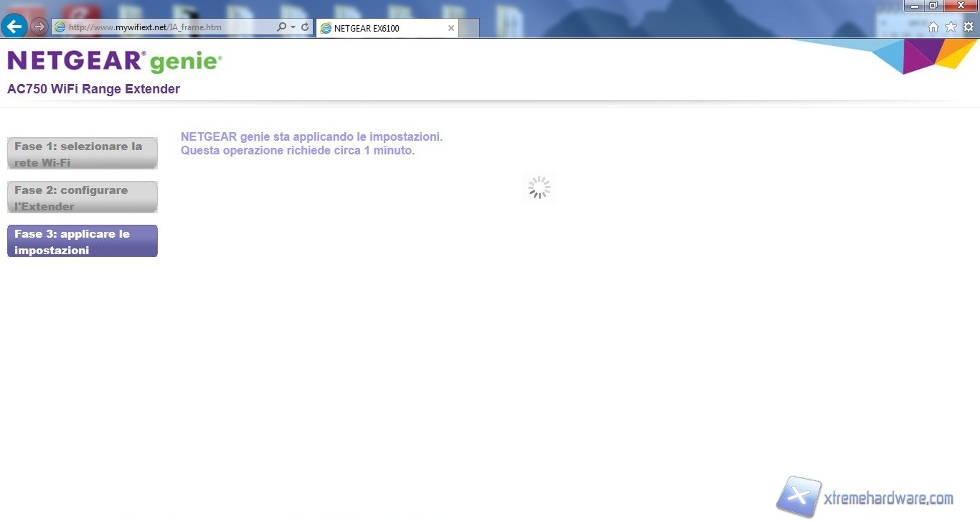Click the mywifiext.net URL address field
Image resolution: width=980 pixels, height=522 pixels.
coord(165,27)
